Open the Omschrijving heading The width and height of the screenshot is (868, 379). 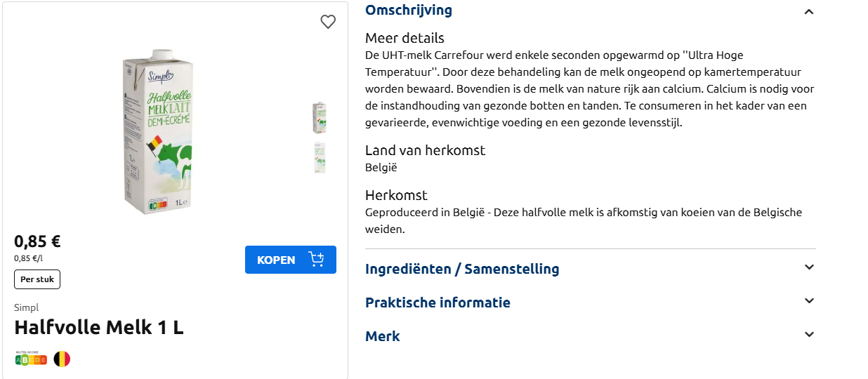click(409, 11)
